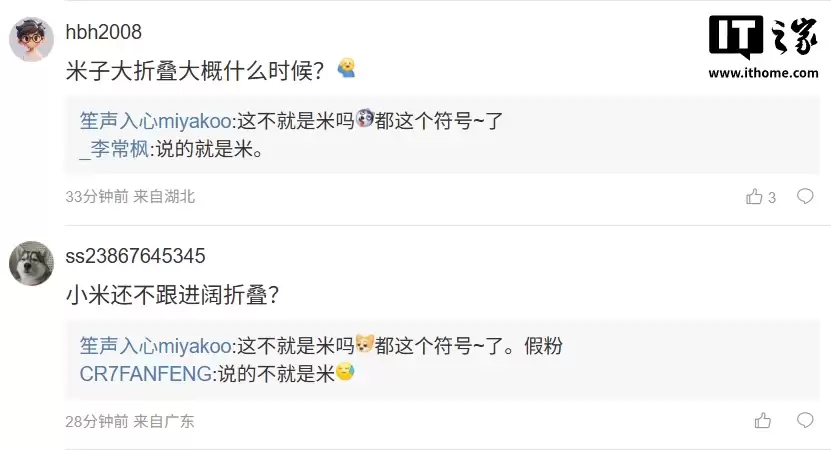Open hbh2008's profile avatar
The height and width of the screenshot is (450, 831).
click(31, 40)
